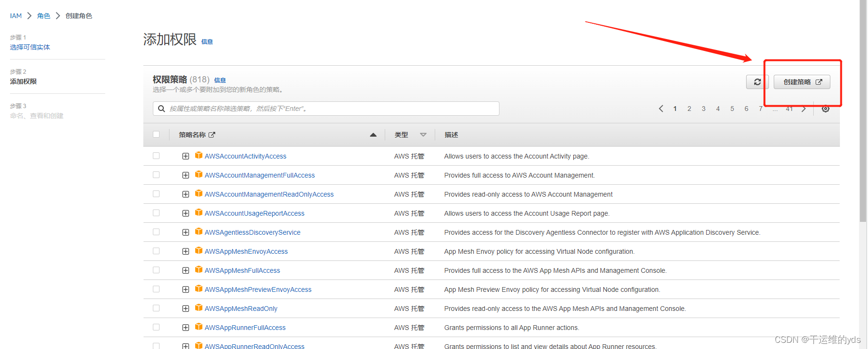Viewport: 868px width, 349px height.
Task: Click the page vertical scrollbar thumb
Action: [x=863, y=111]
